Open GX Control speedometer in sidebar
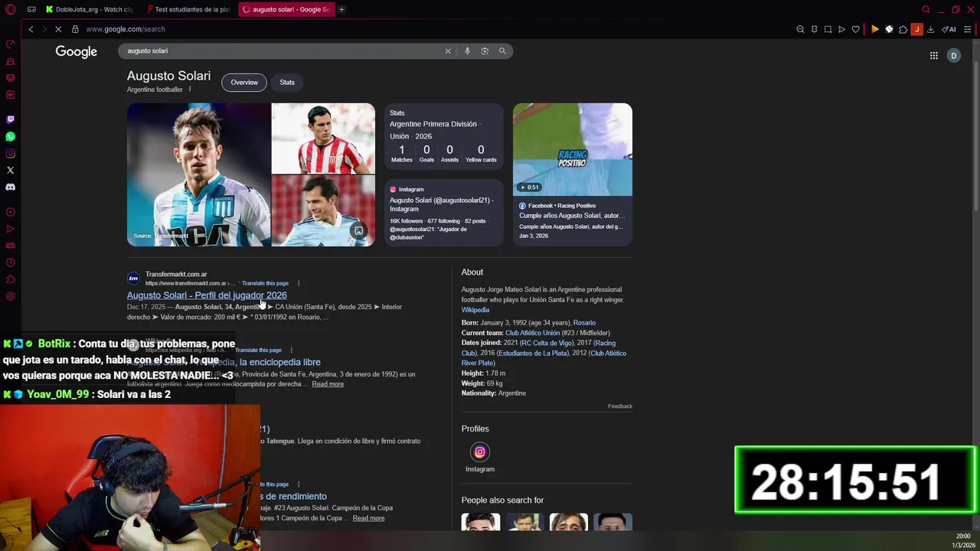 pyautogui.click(x=11, y=44)
